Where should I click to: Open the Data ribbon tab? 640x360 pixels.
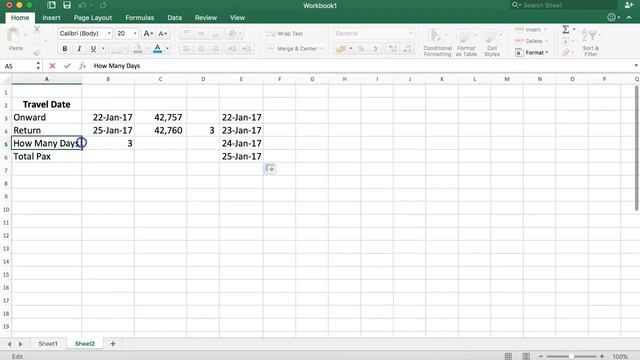pyautogui.click(x=174, y=18)
